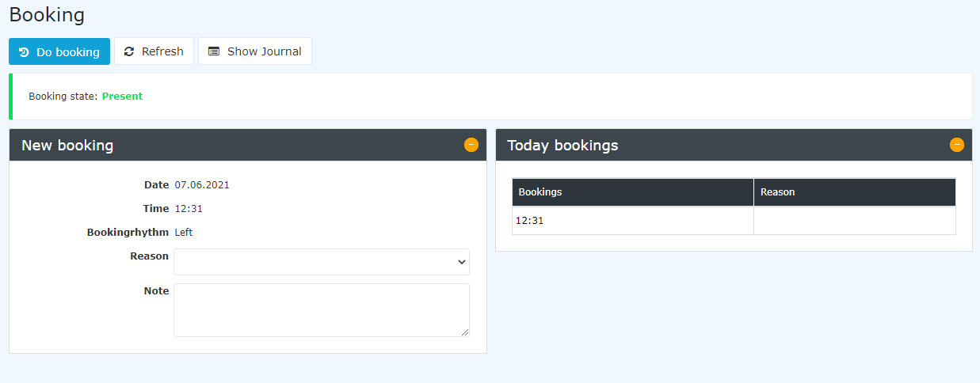
Task: Collapse the Today bookings panel
Action: 957,145
